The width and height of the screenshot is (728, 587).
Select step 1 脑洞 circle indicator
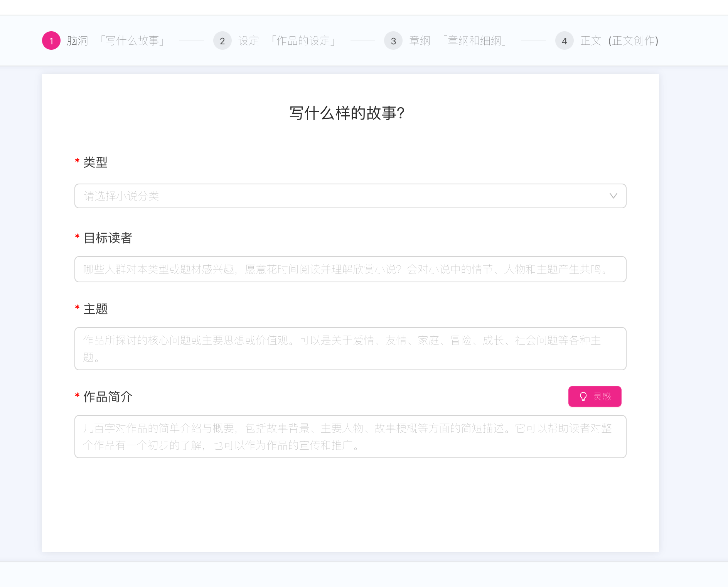click(x=52, y=40)
